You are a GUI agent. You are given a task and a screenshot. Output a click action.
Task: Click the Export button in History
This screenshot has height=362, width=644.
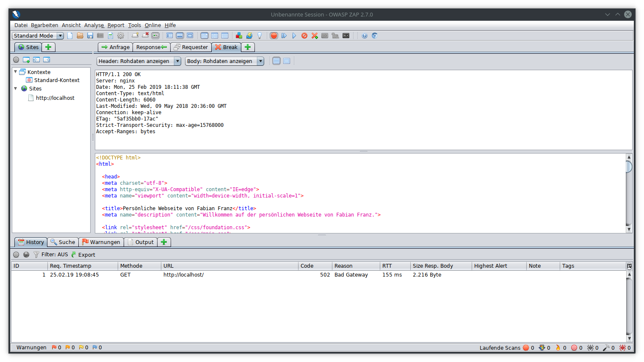click(83, 255)
